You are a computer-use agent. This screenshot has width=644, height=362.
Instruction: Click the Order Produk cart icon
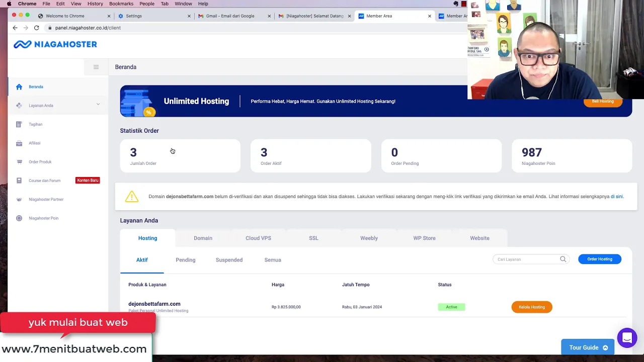tap(19, 162)
